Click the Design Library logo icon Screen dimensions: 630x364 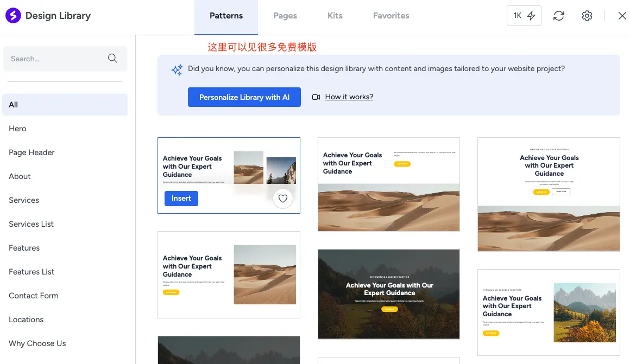coord(13,16)
